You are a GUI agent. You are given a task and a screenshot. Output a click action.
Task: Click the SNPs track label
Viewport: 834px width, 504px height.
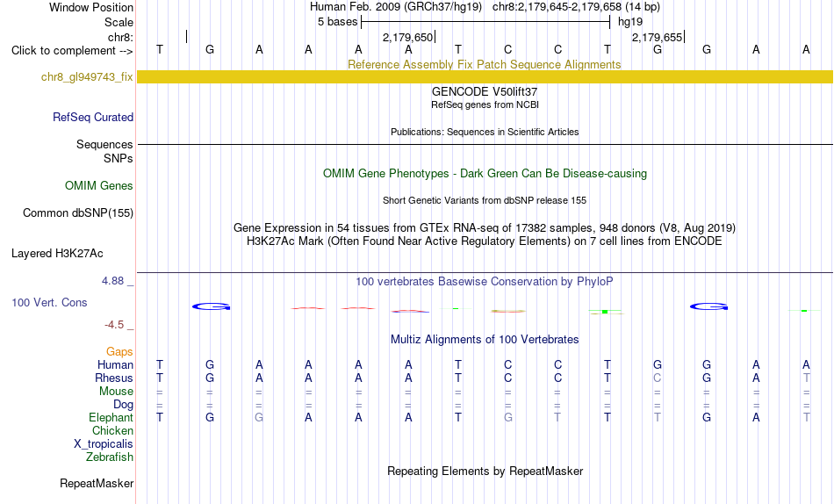coord(119,159)
